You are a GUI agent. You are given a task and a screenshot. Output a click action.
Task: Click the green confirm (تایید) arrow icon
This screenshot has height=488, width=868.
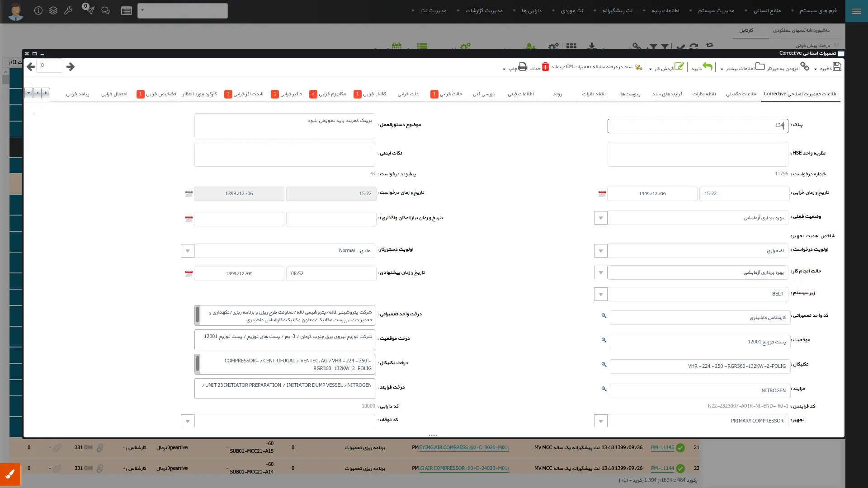pyautogui.click(x=708, y=67)
